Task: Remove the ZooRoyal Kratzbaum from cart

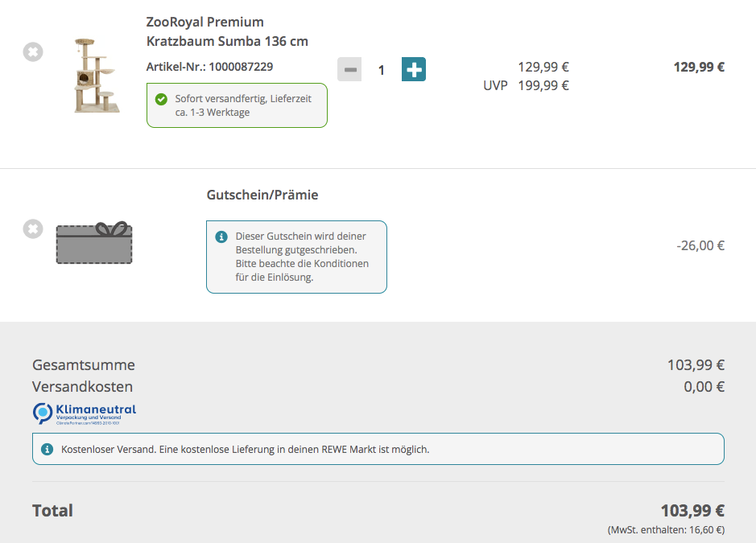Action: click(x=33, y=51)
